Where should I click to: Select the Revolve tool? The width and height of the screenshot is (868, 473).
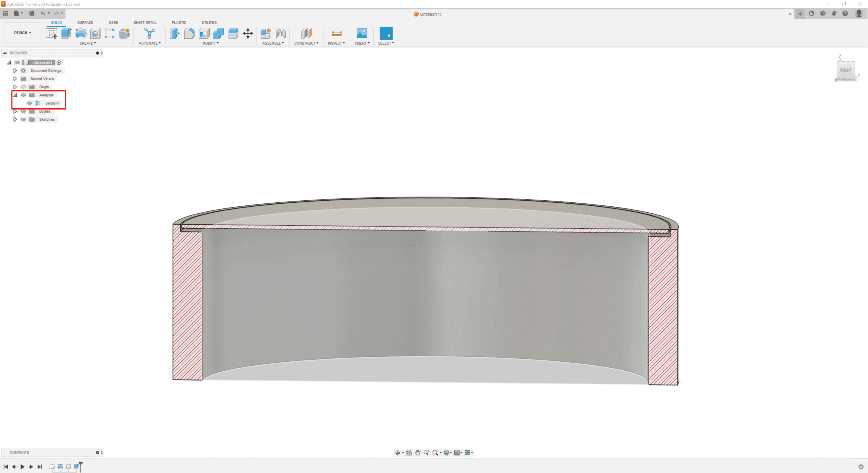point(81,33)
